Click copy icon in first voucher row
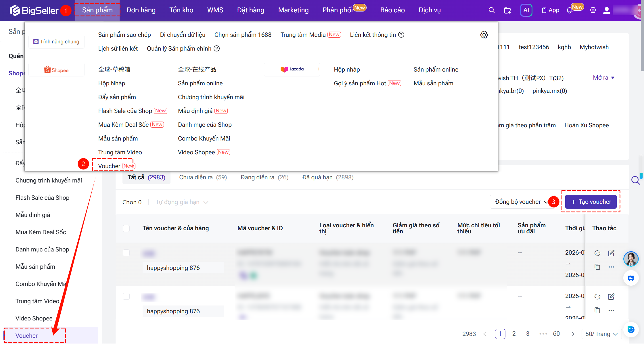This screenshot has width=644, height=344. (x=597, y=267)
